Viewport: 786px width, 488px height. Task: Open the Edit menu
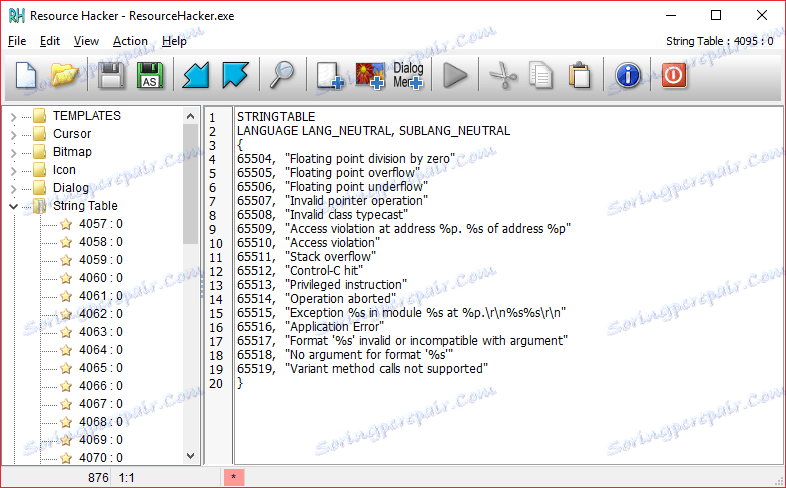50,41
